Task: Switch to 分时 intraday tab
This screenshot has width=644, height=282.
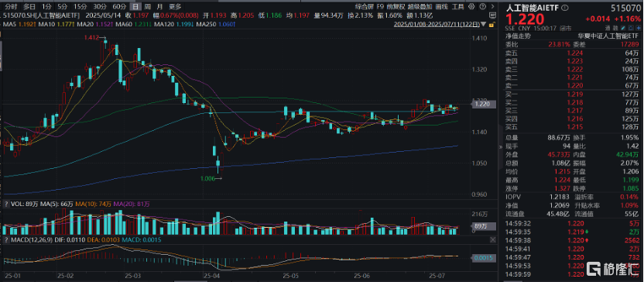Action: tap(11, 6)
